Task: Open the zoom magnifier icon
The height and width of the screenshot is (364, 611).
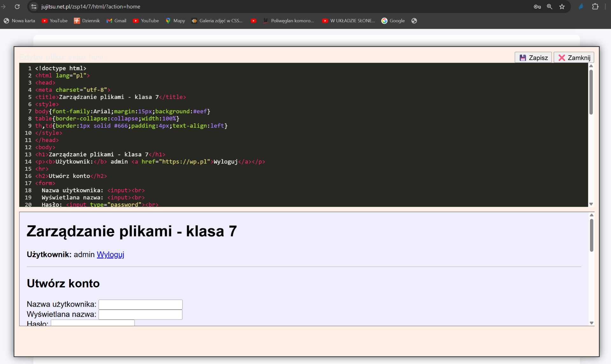Action: (x=550, y=7)
